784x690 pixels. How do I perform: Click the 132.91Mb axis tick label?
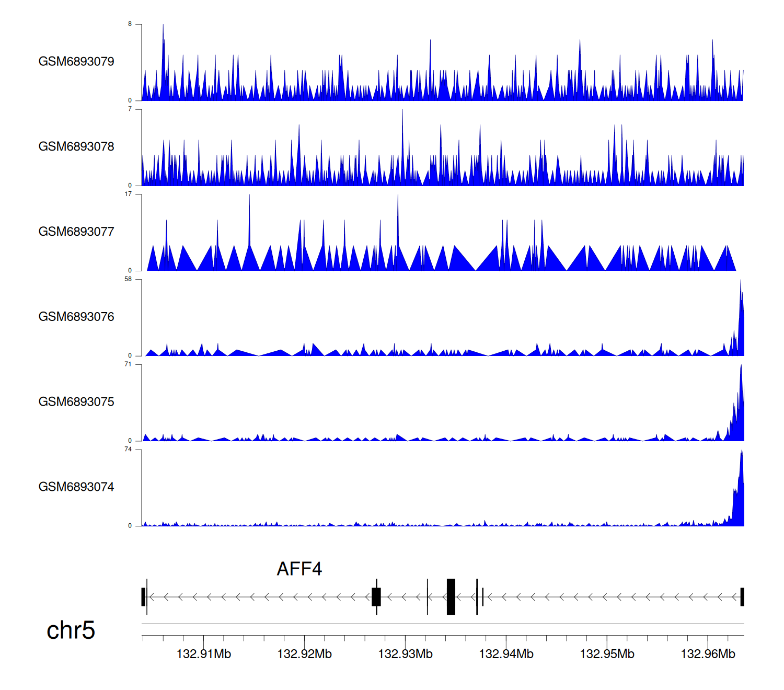(203, 654)
